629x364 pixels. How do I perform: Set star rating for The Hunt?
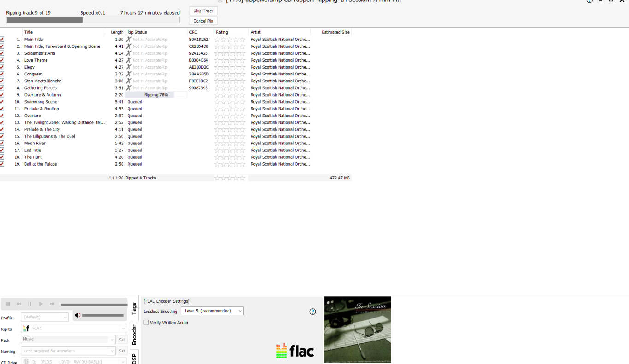(x=230, y=157)
